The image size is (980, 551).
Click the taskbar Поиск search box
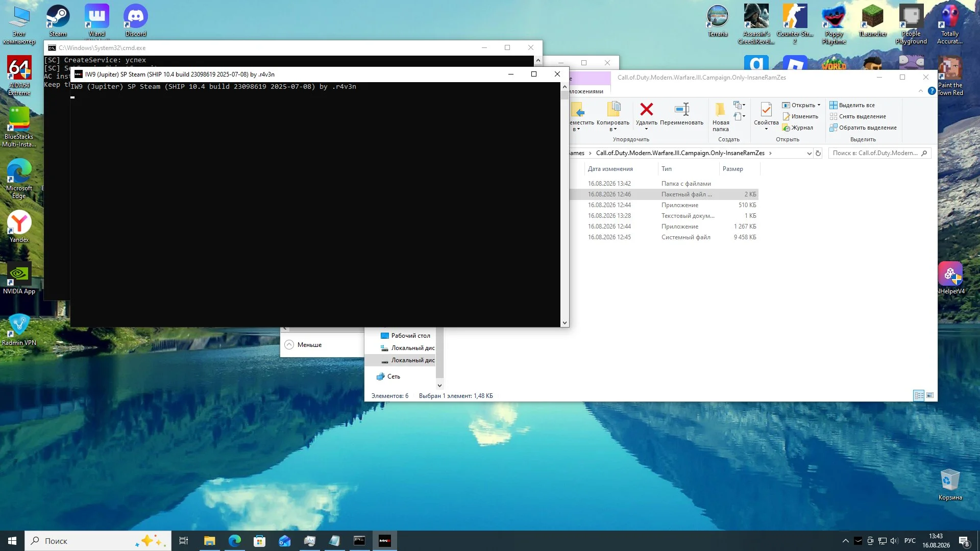click(97, 541)
